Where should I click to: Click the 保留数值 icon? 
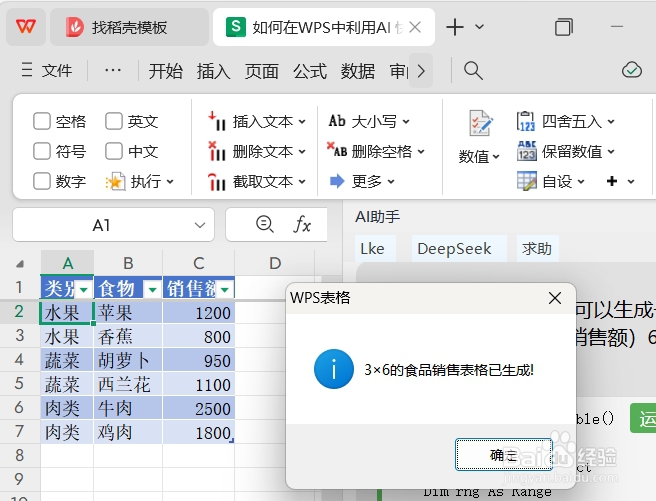(527, 151)
